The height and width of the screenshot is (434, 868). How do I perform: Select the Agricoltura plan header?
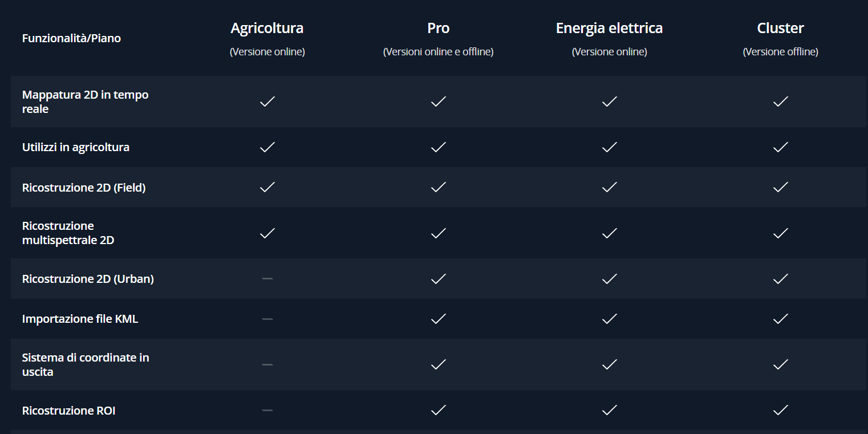point(267,28)
